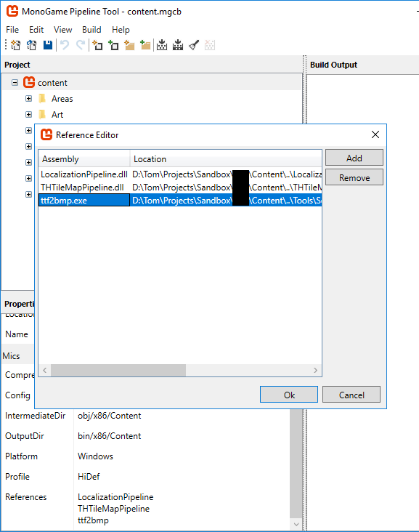The image size is (419, 532).
Task: Click the HiDef profile value
Action: pyautogui.click(x=89, y=477)
